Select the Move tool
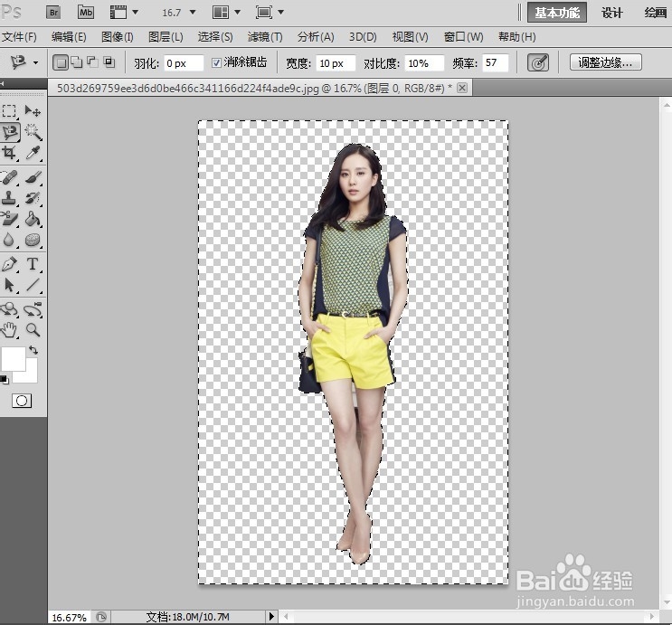672x625 pixels. pos(33,111)
